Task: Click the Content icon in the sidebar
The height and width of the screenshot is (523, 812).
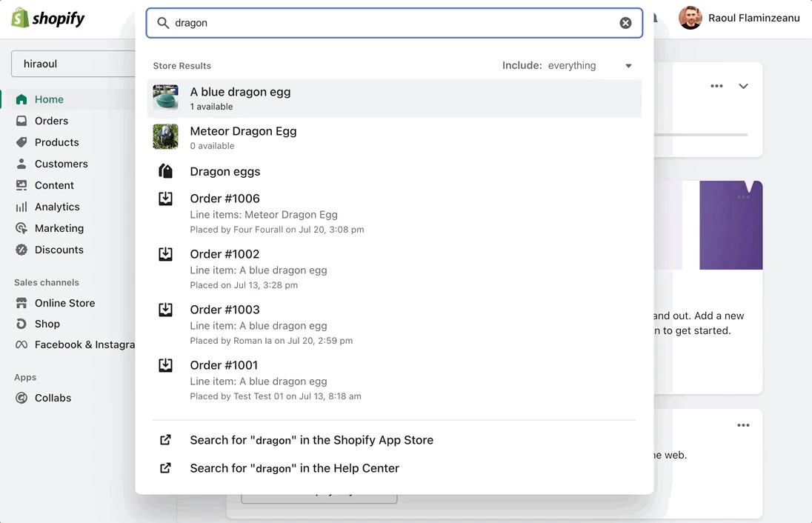Action: click(x=21, y=185)
